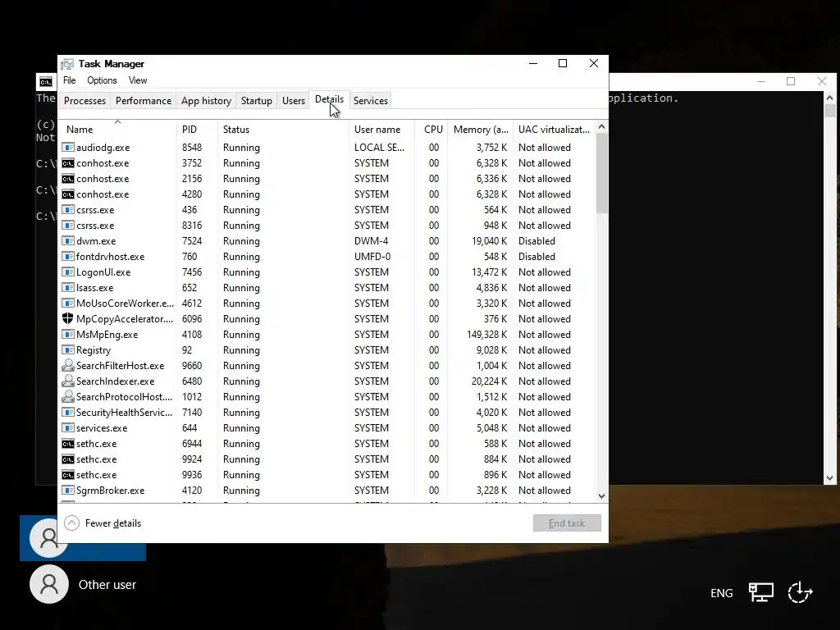Select sethc.exe row with PID 9936

click(x=326, y=475)
